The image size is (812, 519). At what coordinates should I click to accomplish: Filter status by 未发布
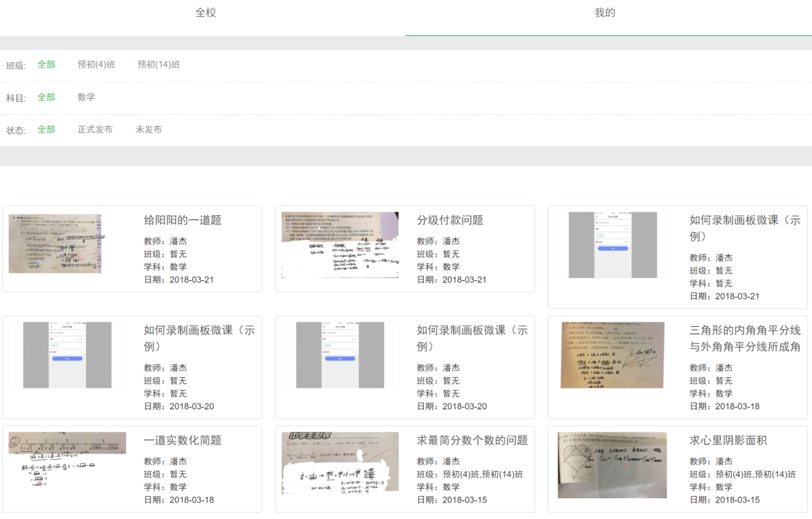pos(148,130)
